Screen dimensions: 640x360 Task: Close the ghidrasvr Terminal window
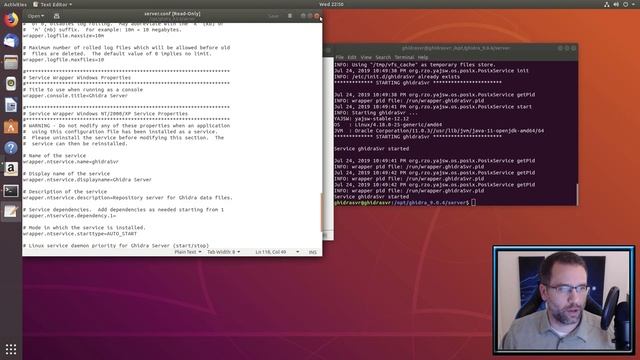(573, 48)
